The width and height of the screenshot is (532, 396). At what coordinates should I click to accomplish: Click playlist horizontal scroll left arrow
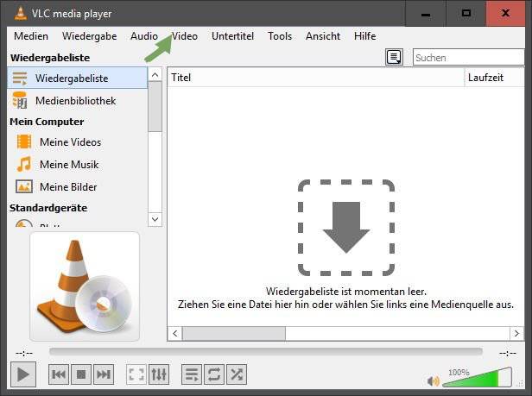pyautogui.click(x=174, y=333)
